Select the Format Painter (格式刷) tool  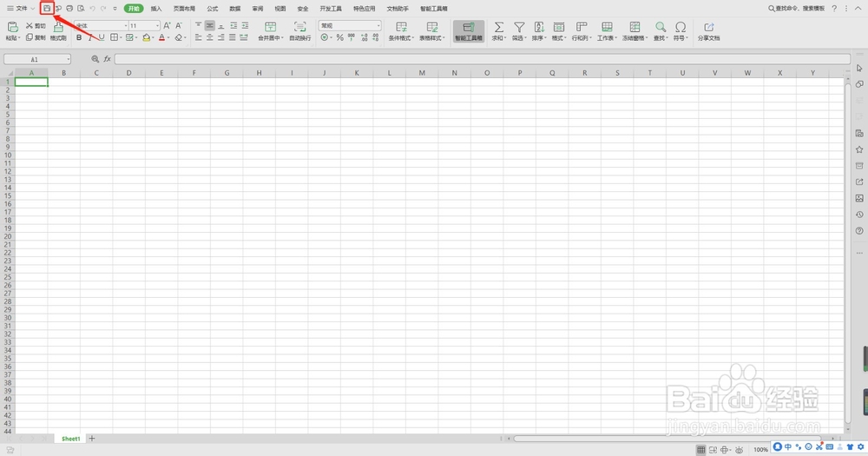coord(58,31)
